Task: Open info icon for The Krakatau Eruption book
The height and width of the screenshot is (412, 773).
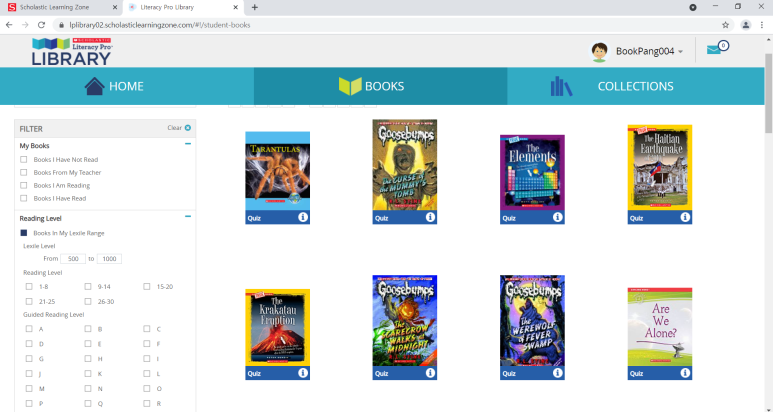Action: [303, 373]
